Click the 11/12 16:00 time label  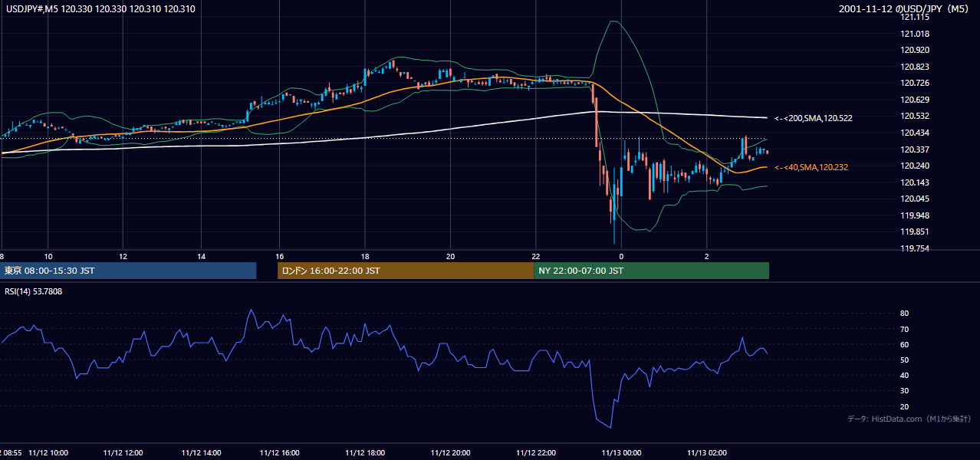click(x=280, y=453)
